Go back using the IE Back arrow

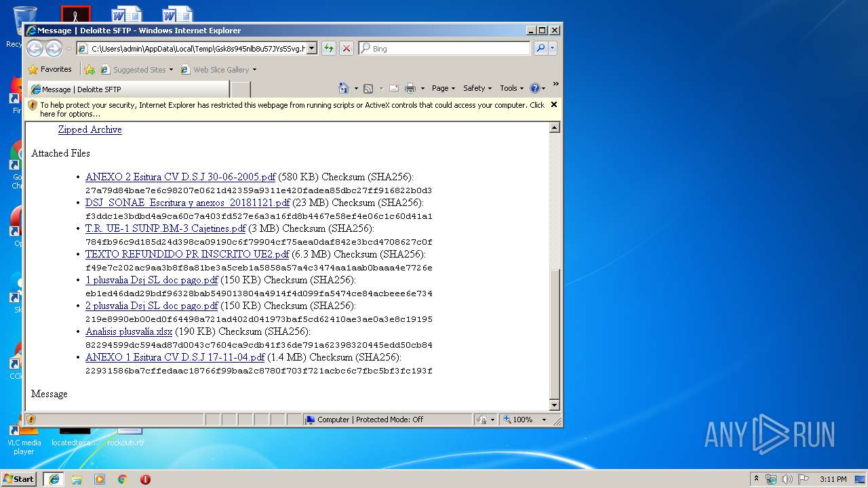click(35, 48)
